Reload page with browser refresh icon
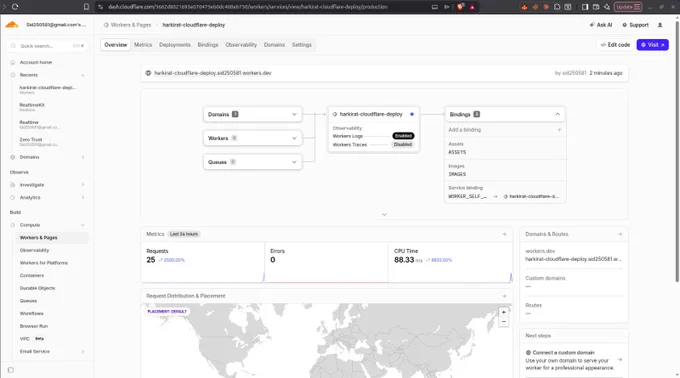This screenshot has width=680, height=378. point(15,7)
